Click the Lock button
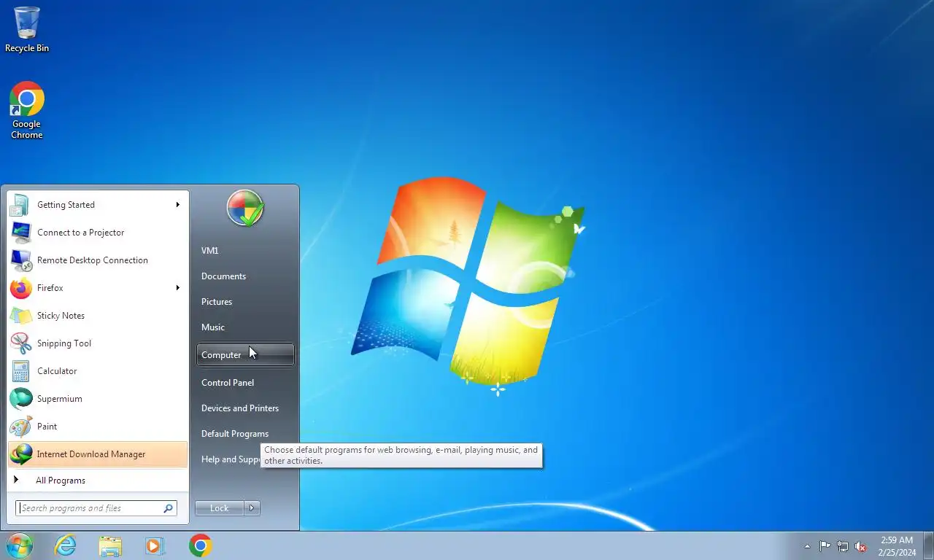The image size is (934, 560). (x=220, y=508)
